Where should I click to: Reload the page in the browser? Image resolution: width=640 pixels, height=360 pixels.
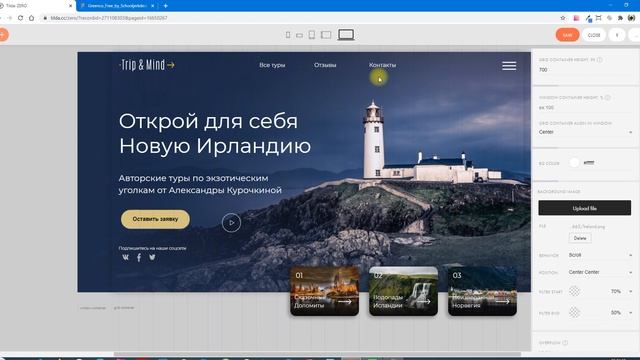[x=20, y=18]
